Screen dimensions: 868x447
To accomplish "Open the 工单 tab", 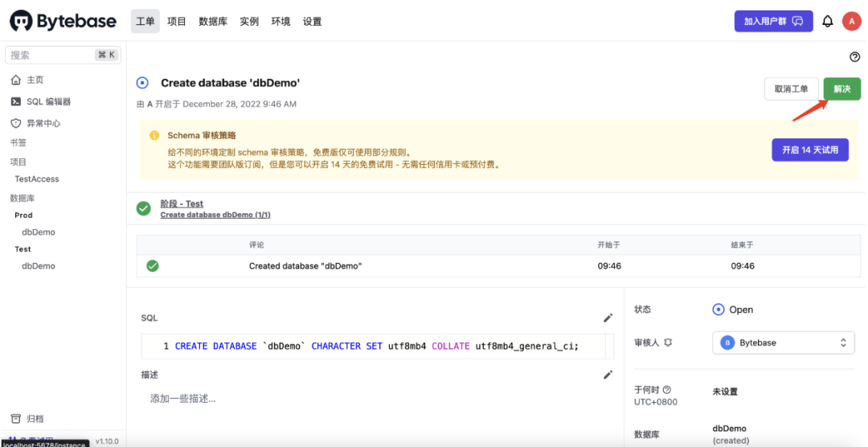I will click(145, 22).
